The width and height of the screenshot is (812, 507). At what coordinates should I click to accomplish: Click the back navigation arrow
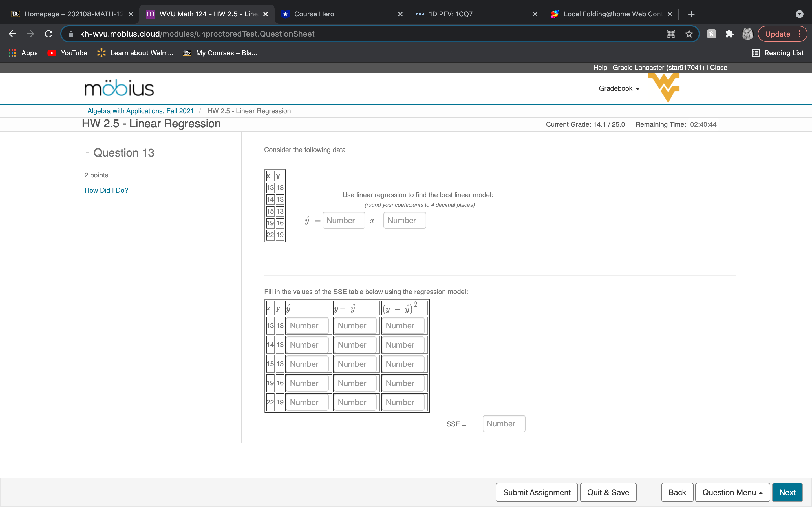pos(12,34)
